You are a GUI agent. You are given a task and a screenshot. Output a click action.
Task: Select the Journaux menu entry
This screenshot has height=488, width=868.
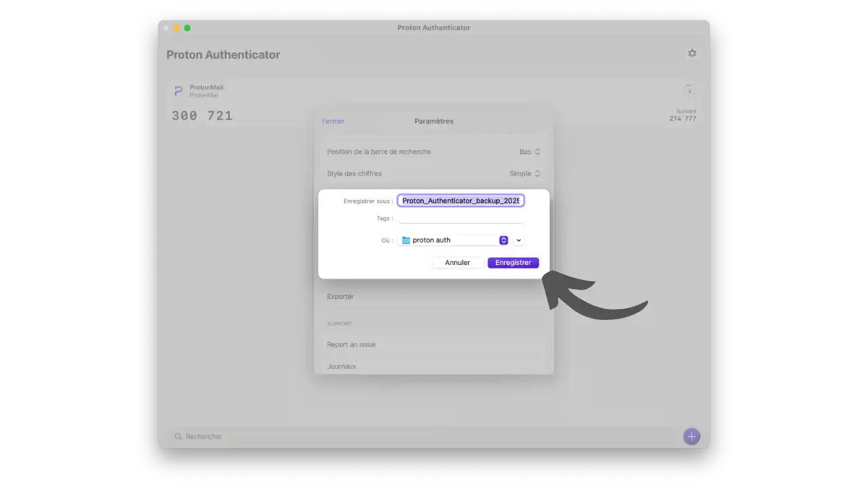341,366
